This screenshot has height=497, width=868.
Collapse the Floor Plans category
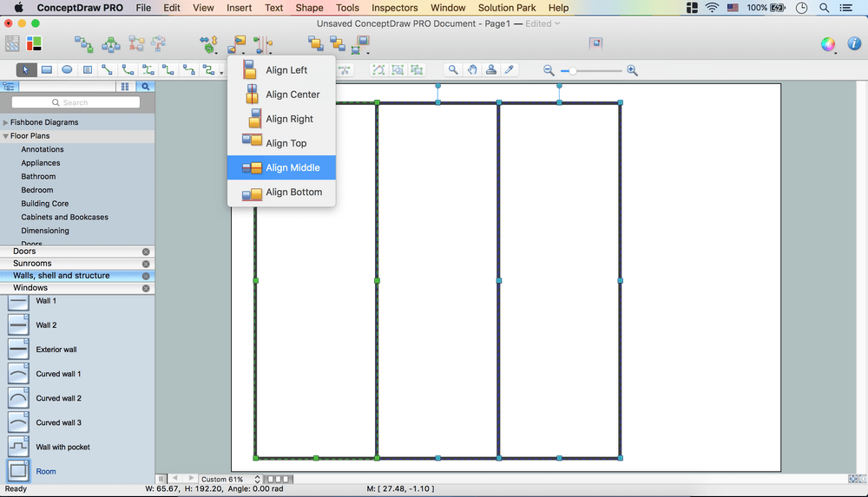point(6,136)
